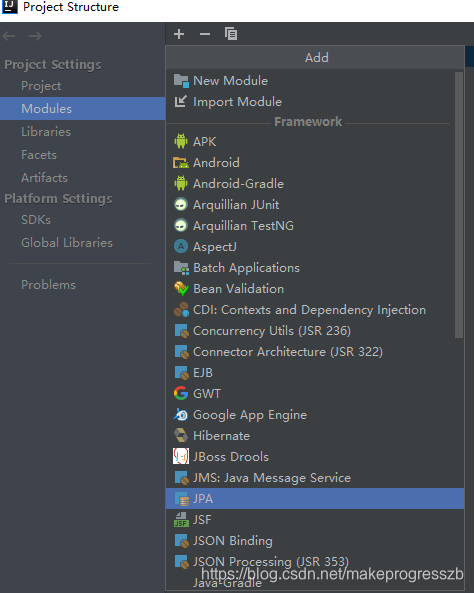
Task: Select Connector Architecture (JSR 322) entry
Action: [x=315, y=352]
